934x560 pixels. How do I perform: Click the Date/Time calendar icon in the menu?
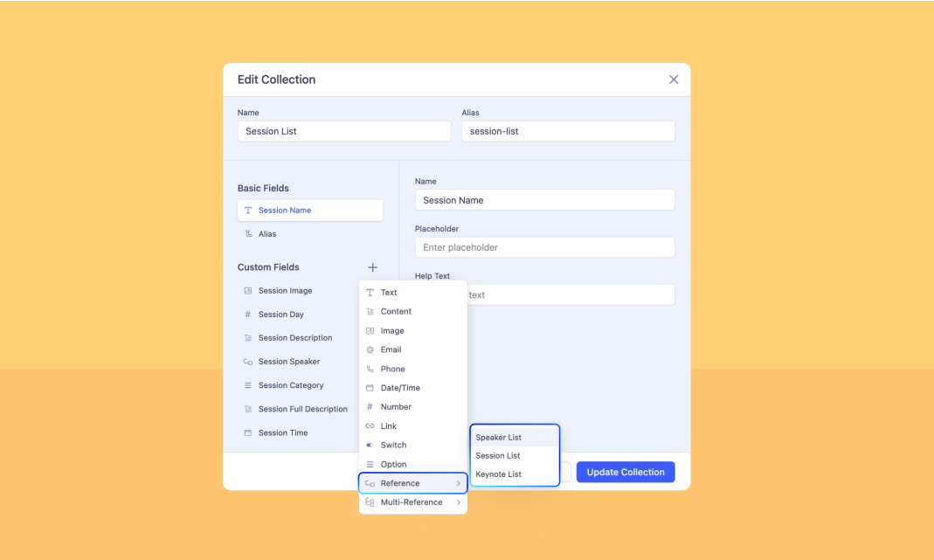click(x=370, y=388)
